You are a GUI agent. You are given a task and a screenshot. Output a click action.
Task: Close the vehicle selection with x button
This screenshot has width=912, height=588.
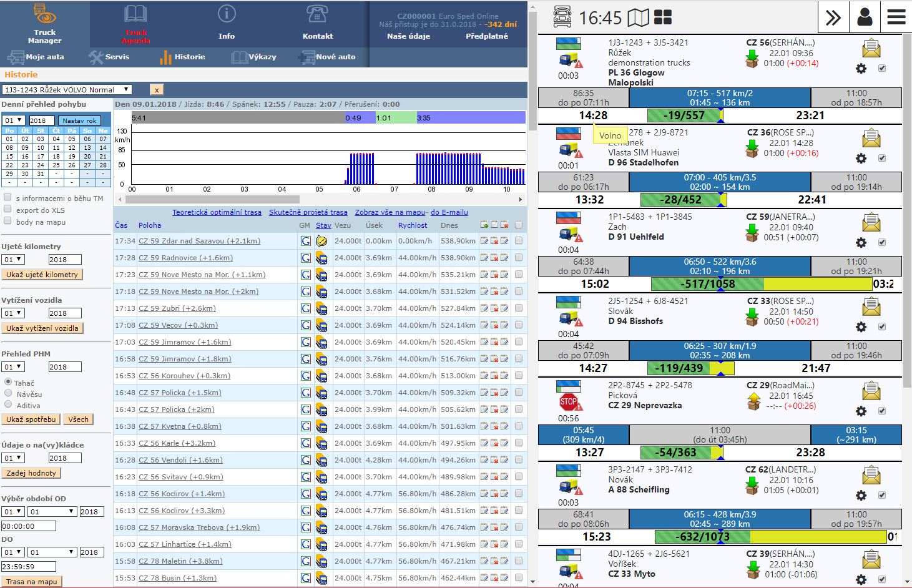(157, 90)
